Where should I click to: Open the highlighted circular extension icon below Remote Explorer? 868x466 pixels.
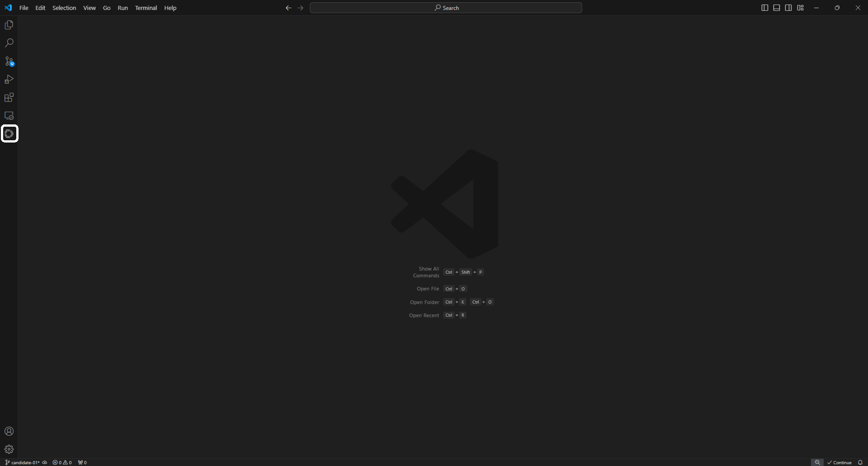point(9,133)
